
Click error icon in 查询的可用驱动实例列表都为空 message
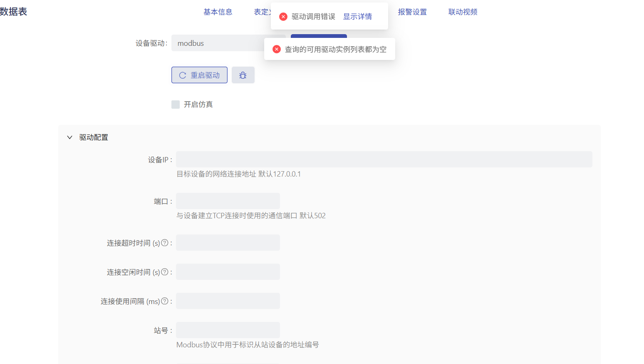click(277, 49)
